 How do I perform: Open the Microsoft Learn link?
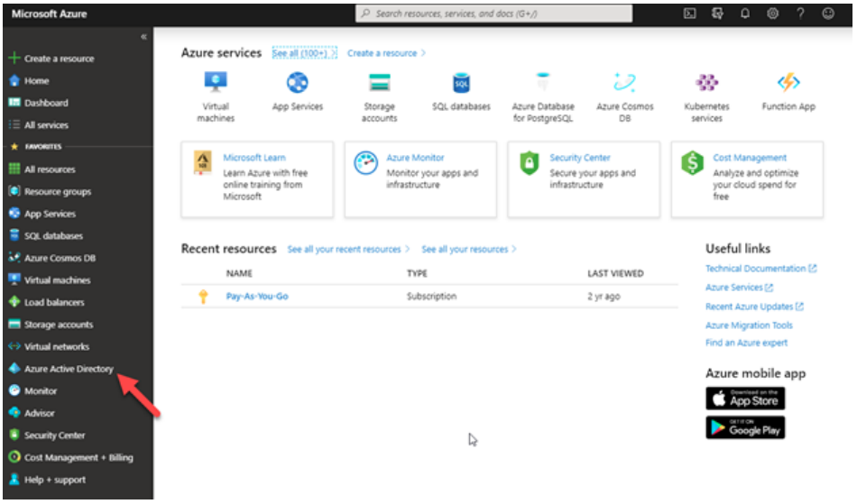pyautogui.click(x=254, y=157)
